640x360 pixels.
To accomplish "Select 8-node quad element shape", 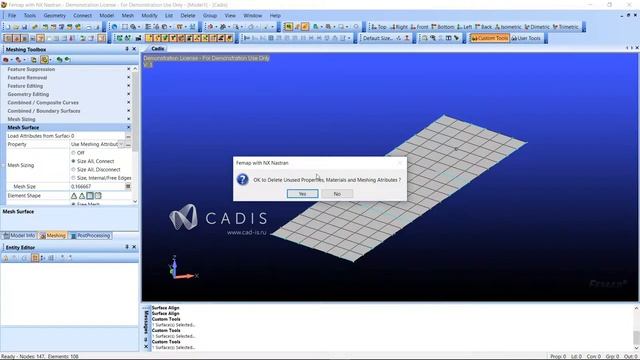I will pyautogui.click(x=98, y=196).
